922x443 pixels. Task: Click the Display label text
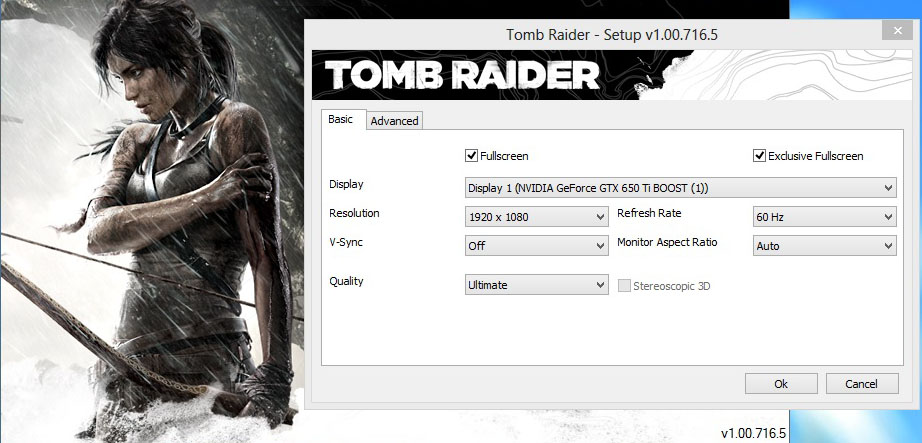coord(346,184)
